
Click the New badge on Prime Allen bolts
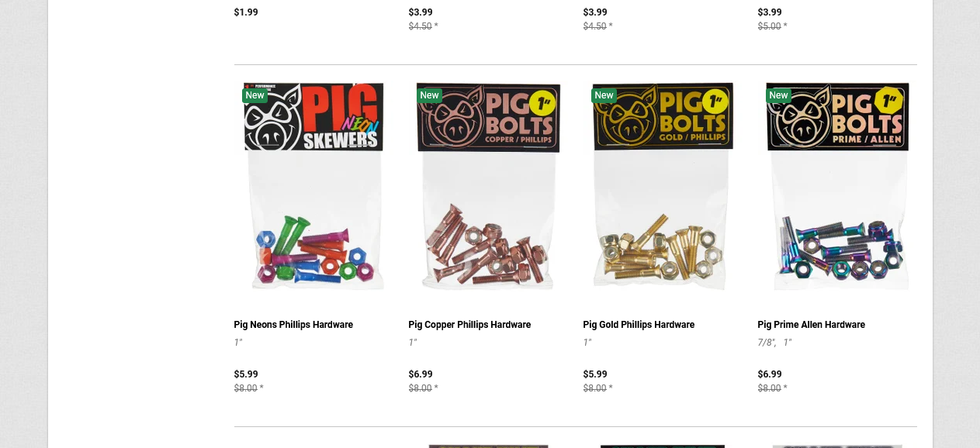tap(779, 95)
